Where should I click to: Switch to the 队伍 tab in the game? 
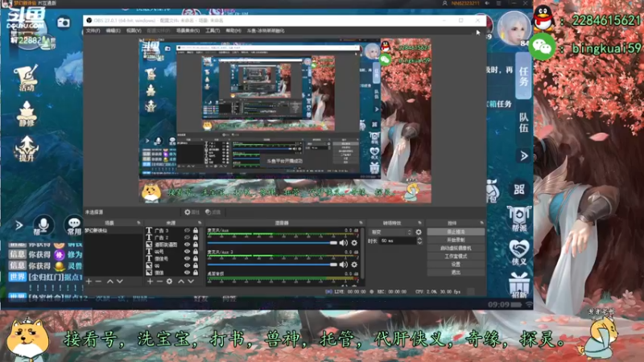(523, 122)
